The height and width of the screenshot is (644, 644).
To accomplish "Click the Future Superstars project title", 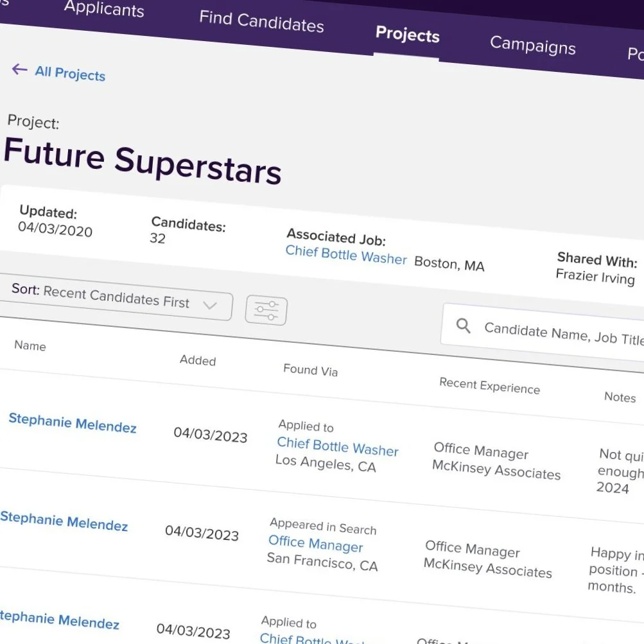I will coord(143,161).
